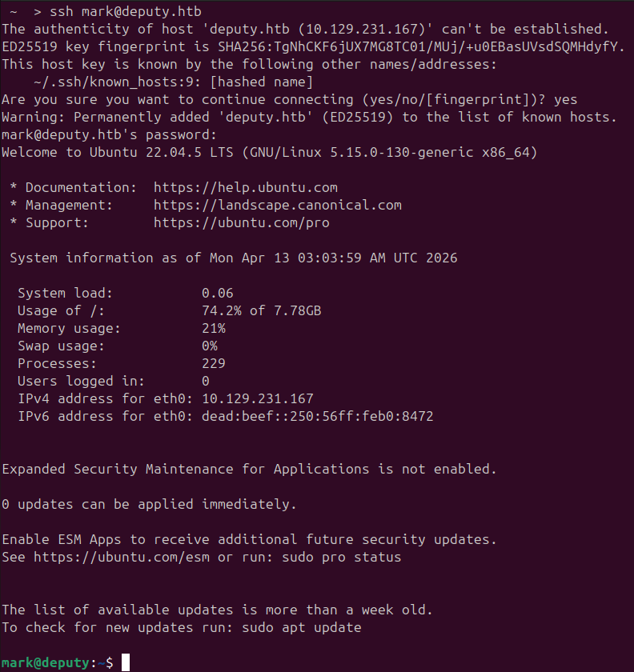
Task: Click the Processes count 229
Action: pyautogui.click(x=214, y=364)
